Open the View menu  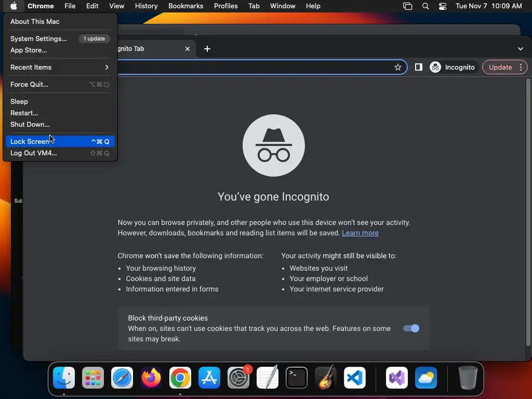(117, 6)
